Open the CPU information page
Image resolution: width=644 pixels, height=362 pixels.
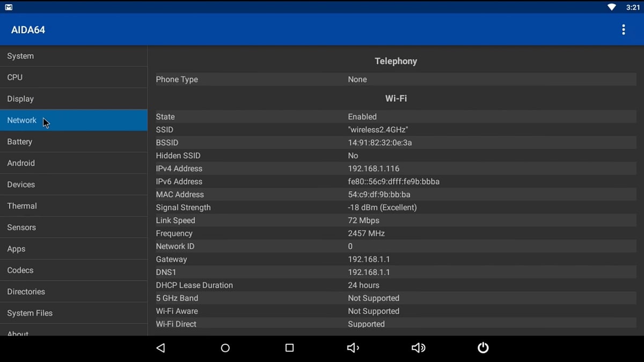coord(14,77)
